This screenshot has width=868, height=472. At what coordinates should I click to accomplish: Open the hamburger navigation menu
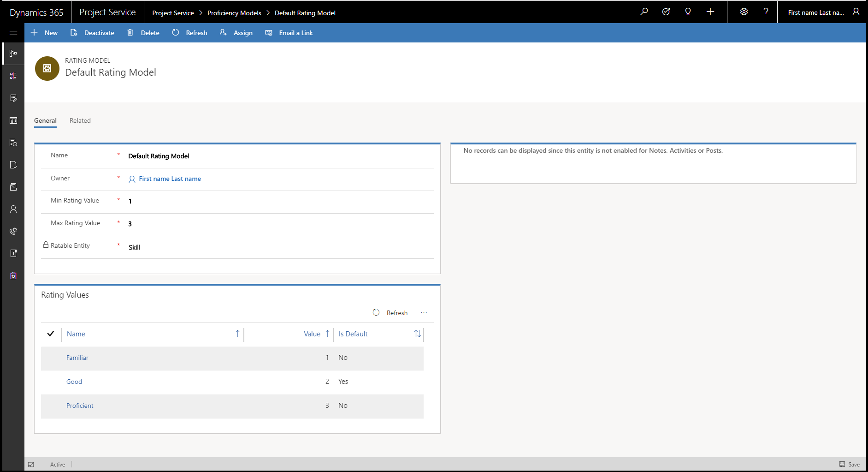tap(13, 33)
